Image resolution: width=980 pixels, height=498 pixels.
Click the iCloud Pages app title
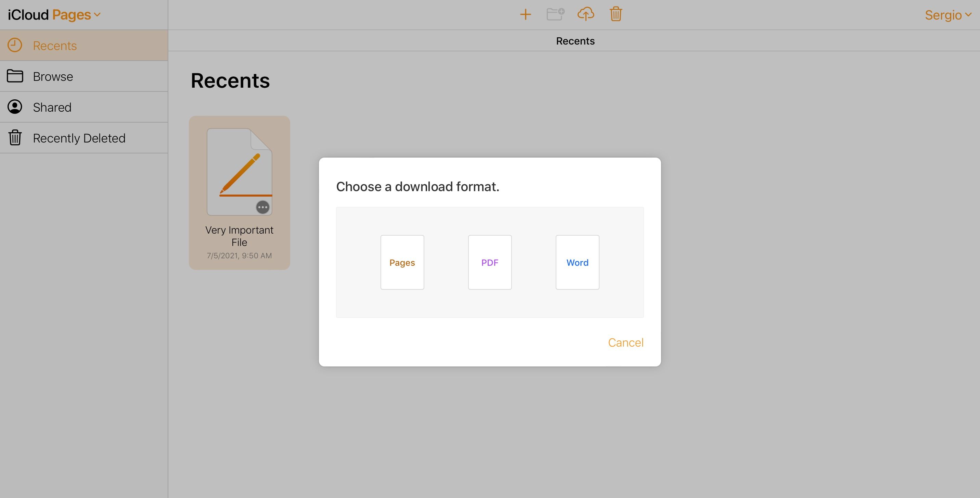coord(53,15)
